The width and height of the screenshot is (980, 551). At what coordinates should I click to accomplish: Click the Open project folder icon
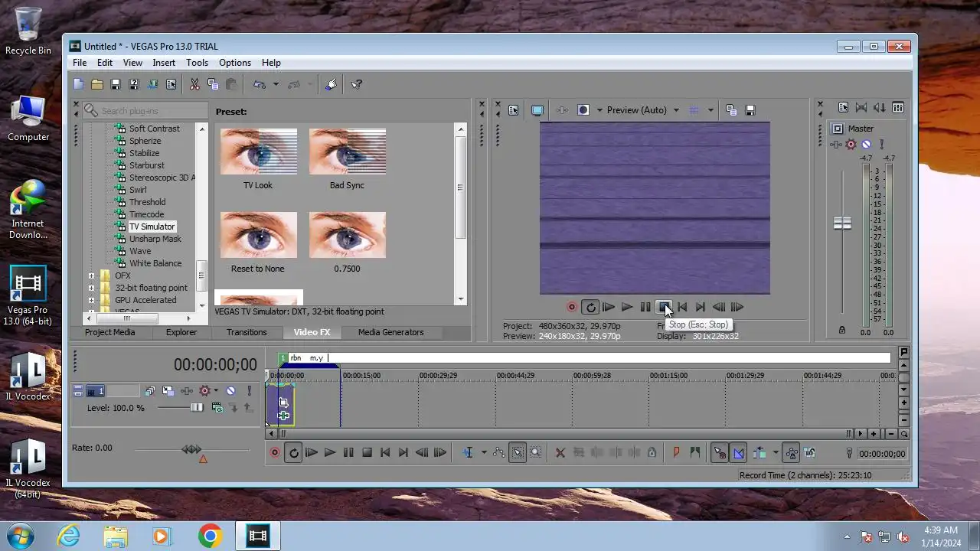click(x=97, y=84)
